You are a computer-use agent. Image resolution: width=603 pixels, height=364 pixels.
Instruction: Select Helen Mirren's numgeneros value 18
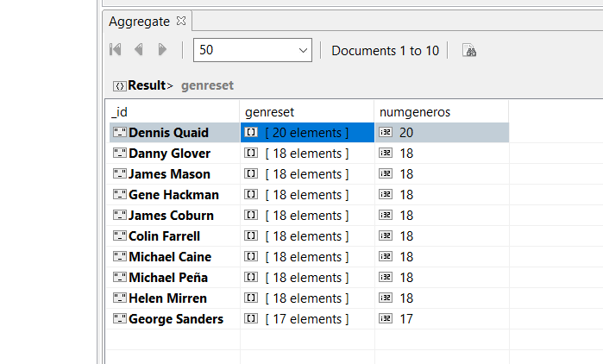coord(406,298)
